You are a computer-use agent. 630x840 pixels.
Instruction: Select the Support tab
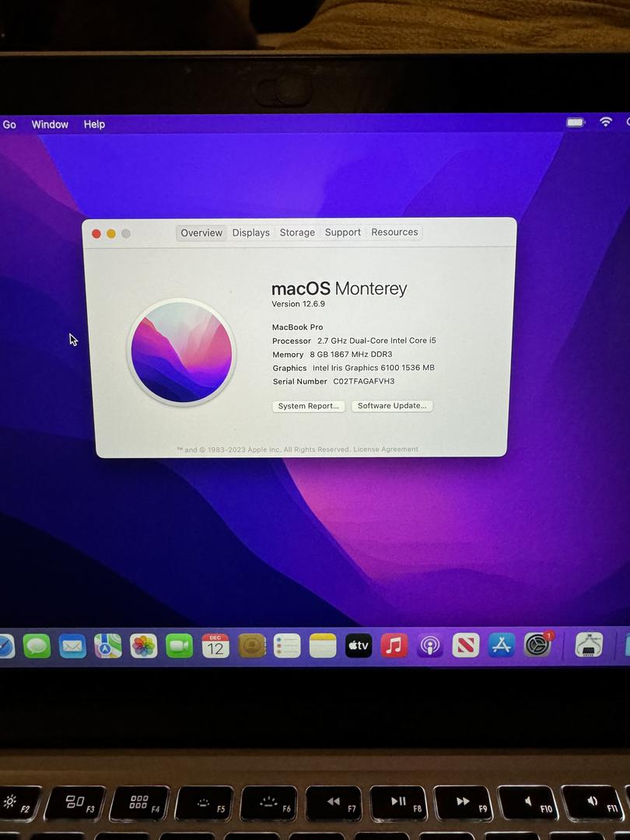pyautogui.click(x=343, y=233)
